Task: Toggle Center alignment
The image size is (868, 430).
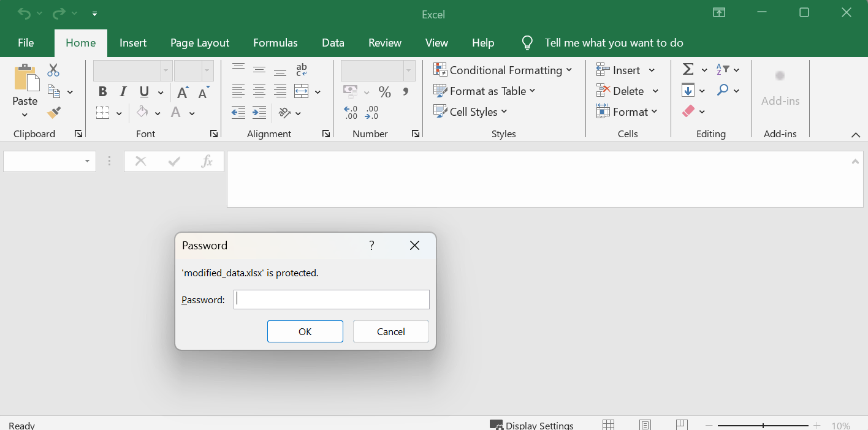Action: pos(259,92)
